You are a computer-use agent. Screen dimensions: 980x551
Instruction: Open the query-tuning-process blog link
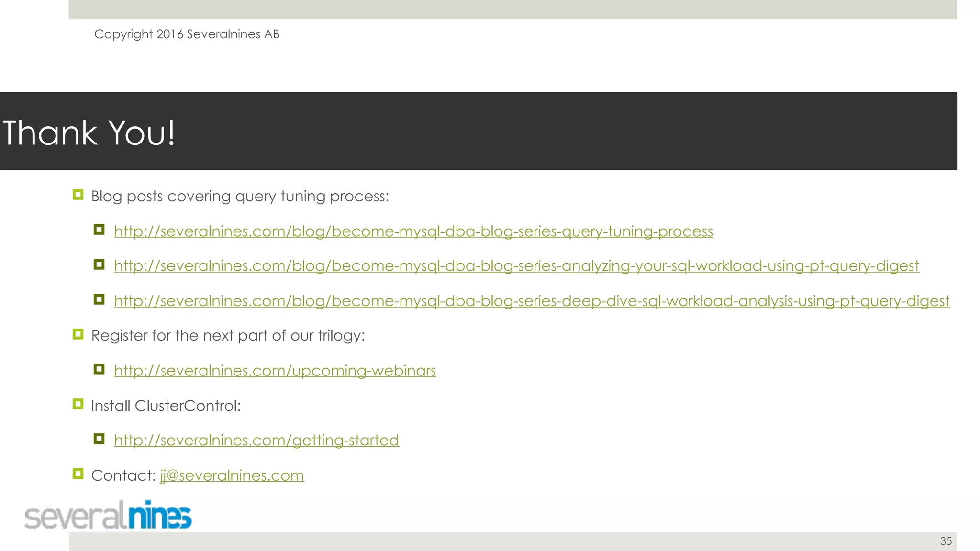pyautogui.click(x=413, y=231)
